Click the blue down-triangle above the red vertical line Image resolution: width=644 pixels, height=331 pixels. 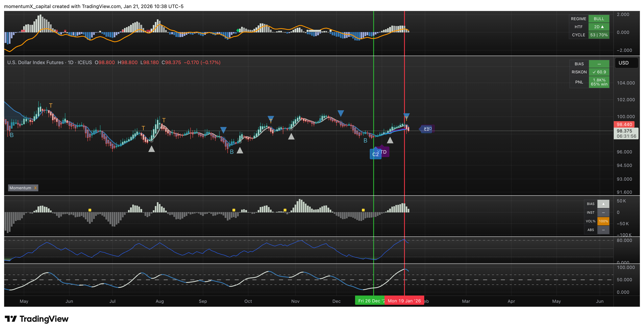click(x=406, y=115)
